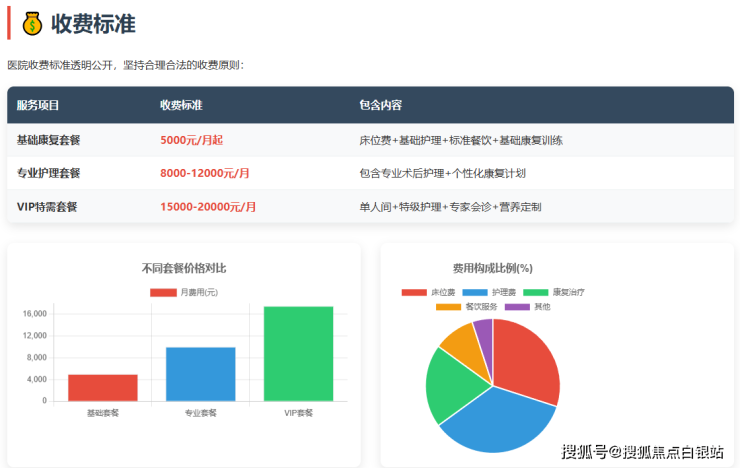Screen dimensions: 740x468
Task: Select the 基础康复套餐 row name
Action: coord(48,140)
